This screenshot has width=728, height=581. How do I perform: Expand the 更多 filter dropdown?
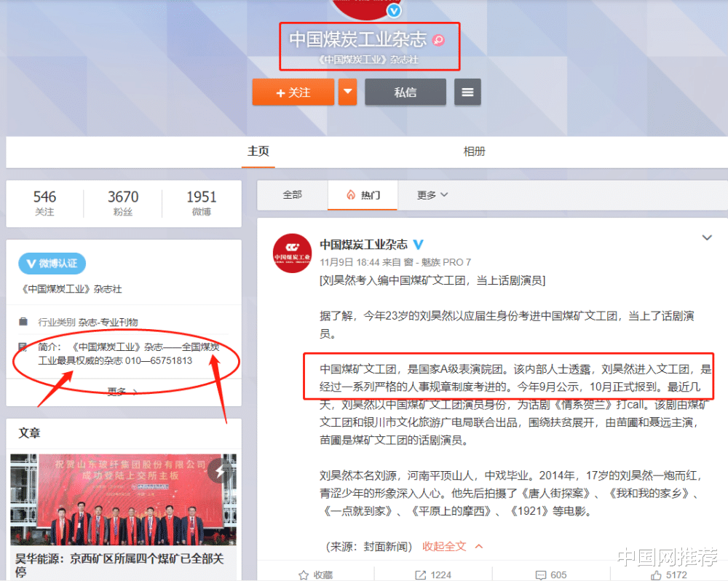(x=432, y=195)
